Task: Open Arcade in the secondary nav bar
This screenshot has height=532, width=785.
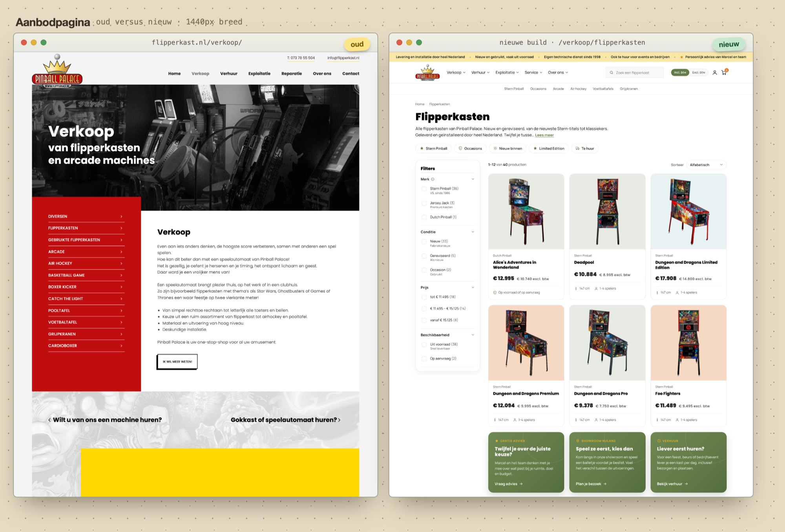Action: [x=558, y=89]
